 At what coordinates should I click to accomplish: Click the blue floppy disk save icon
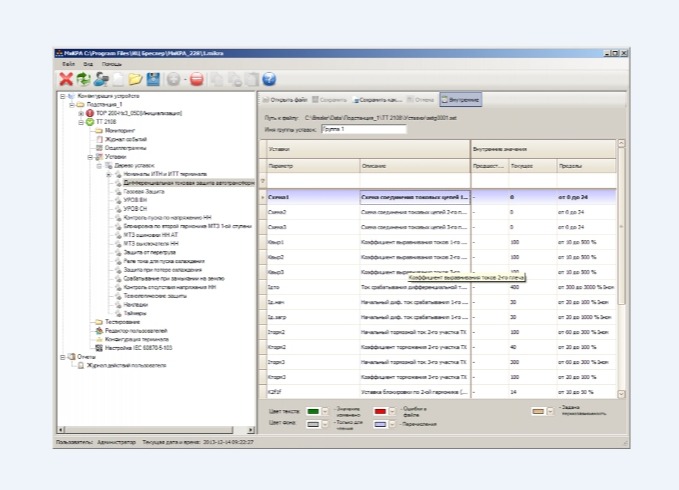pyautogui.click(x=153, y=79)
